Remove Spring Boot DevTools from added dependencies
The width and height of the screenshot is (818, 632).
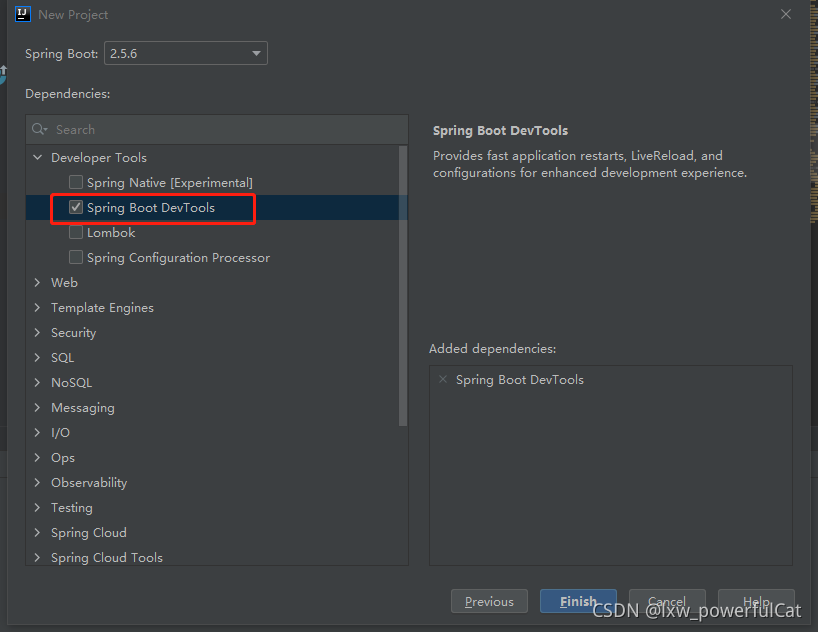443,379
